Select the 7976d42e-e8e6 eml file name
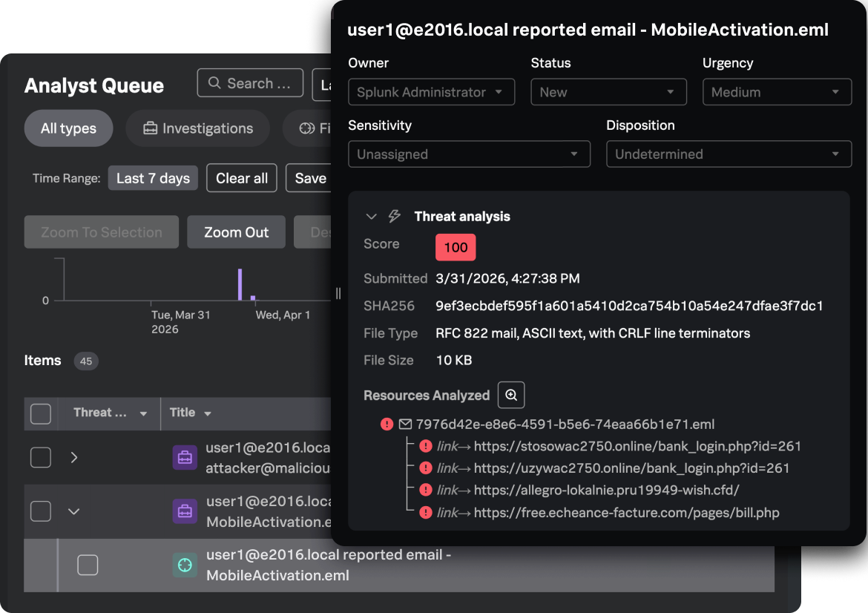 tap(565, 424)
